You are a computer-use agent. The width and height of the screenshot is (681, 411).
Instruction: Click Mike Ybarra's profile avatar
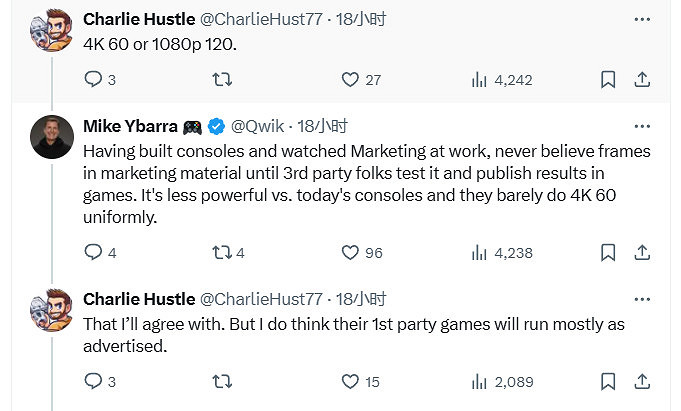(x=51, y=138)
